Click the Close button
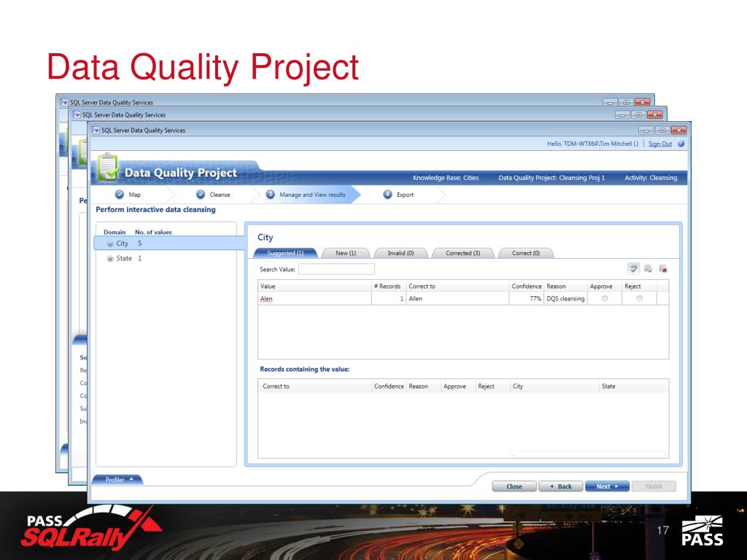 [x=514, y=486]
